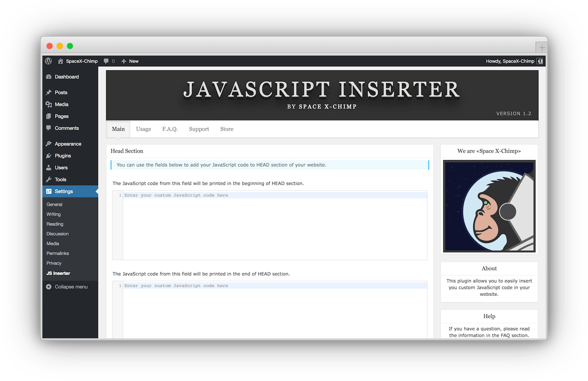Focus the end of HEAD code field
This screenshot has width=588, height=381.
click(270, 310)
